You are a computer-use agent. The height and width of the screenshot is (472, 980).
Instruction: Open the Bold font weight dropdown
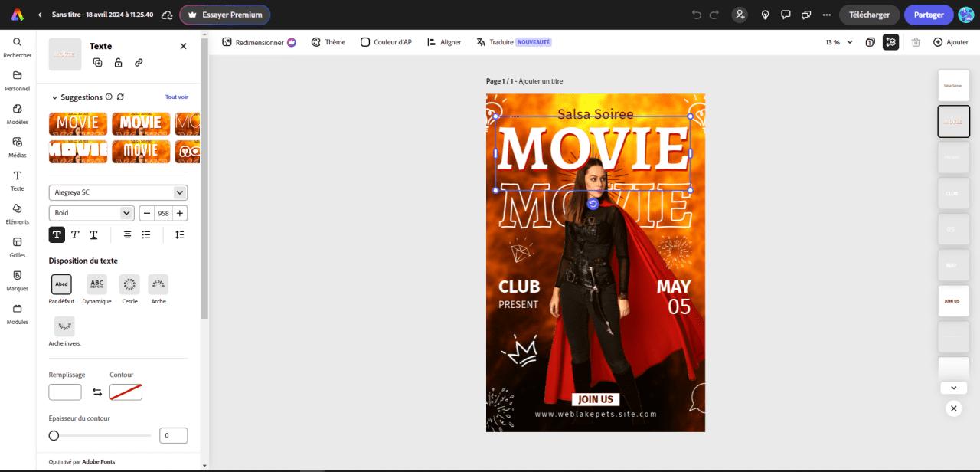click(x=92, y=213)
